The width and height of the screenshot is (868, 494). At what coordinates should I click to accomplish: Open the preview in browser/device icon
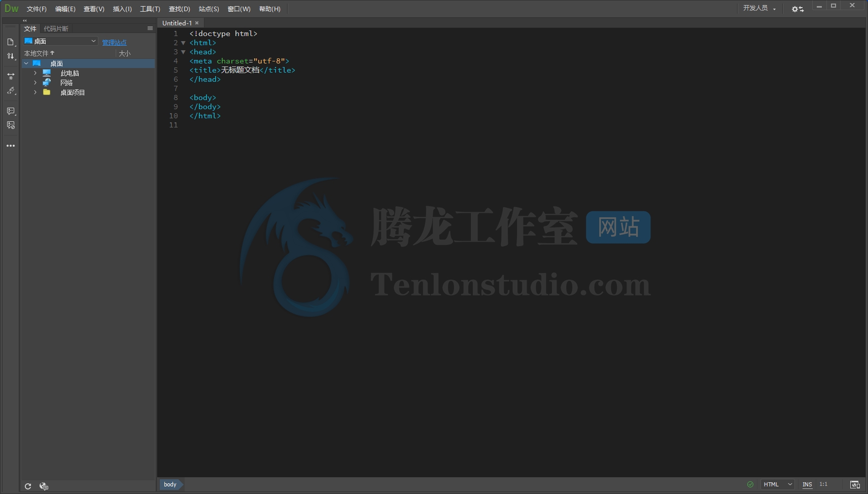[x=855, y=484]
